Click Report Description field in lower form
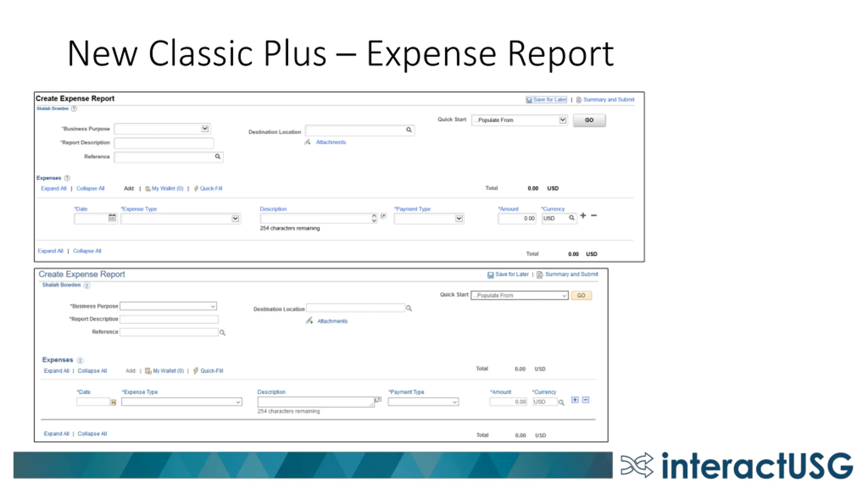Image resolution: width=868 pixels, height=488 pixels. (x=169, y=319)
